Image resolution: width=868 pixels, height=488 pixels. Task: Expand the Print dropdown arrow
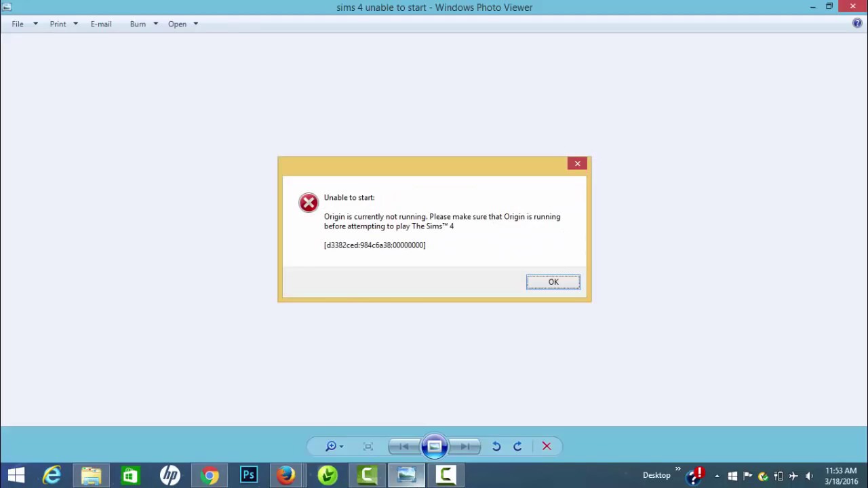point(75,24)
